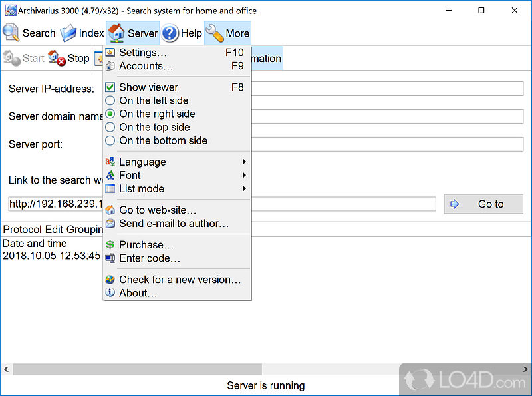This screenshot has height=396, width=532.
Task: Click the Purchase dollar icon
Action: (x=110, y=244)
